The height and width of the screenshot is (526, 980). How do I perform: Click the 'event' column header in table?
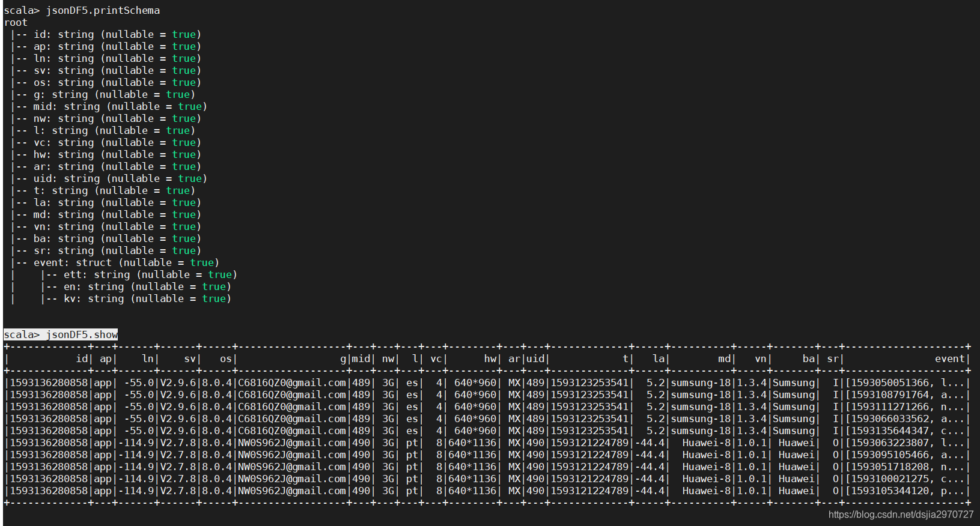click(x=950, y=358)
